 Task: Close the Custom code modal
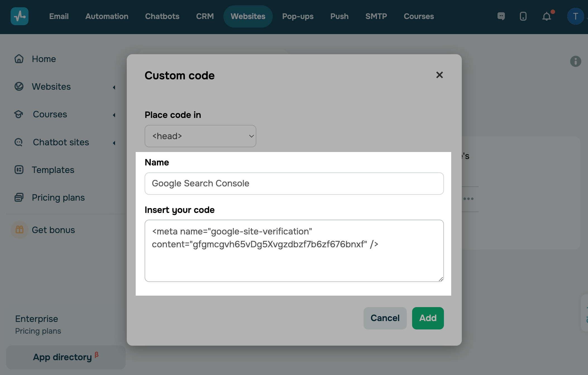[x=439, y=75]
